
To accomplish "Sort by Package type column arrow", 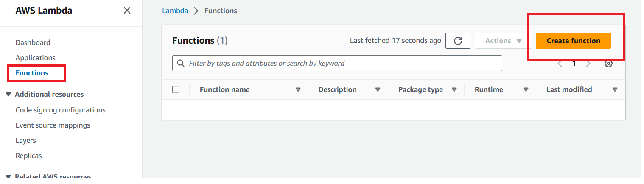I will [x=454, y=89].
